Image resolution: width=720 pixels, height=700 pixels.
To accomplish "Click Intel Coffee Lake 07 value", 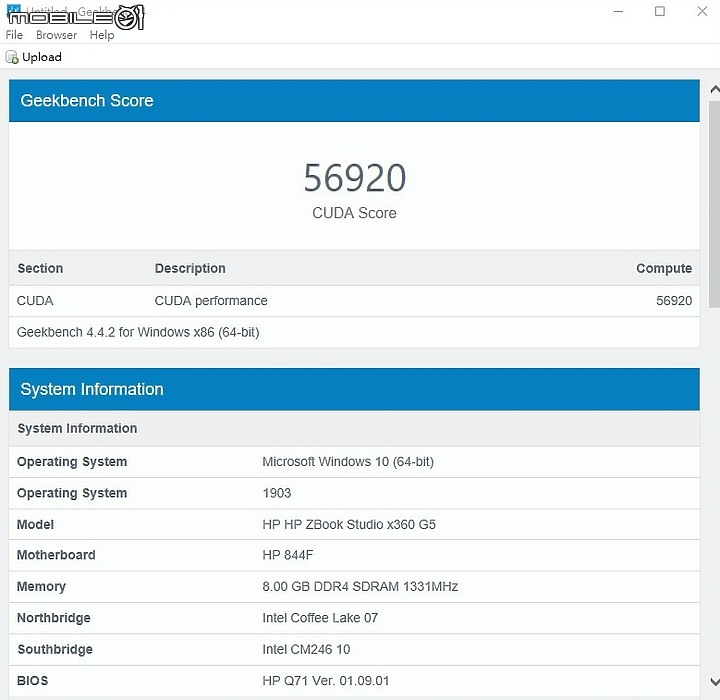I will pyautogui.click(x=320, y=618).
